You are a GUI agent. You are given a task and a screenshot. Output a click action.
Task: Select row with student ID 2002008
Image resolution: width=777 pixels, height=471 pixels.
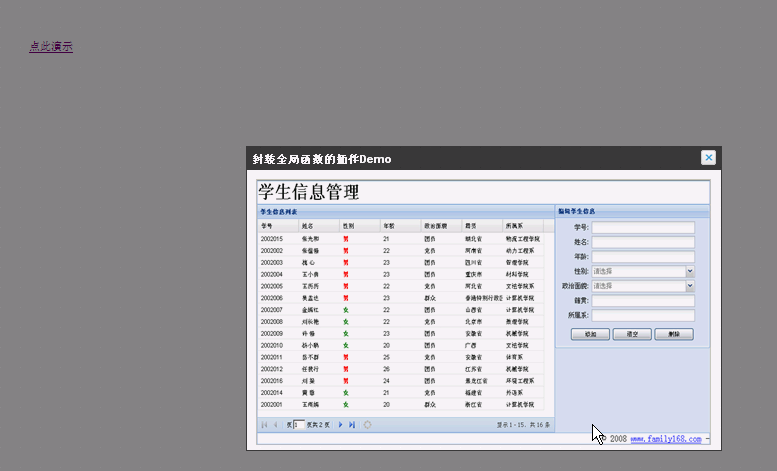click(401, 322)
